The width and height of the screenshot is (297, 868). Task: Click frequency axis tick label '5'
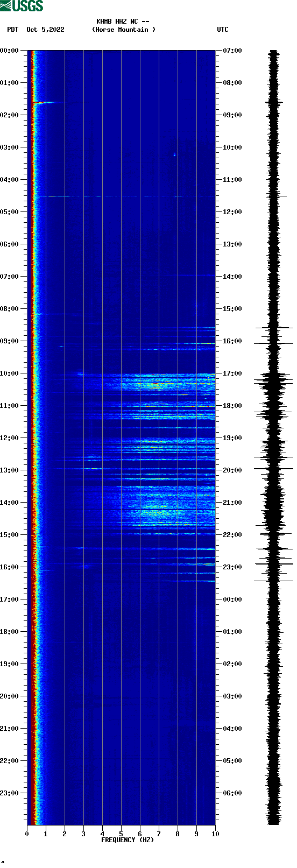(121, 834)
